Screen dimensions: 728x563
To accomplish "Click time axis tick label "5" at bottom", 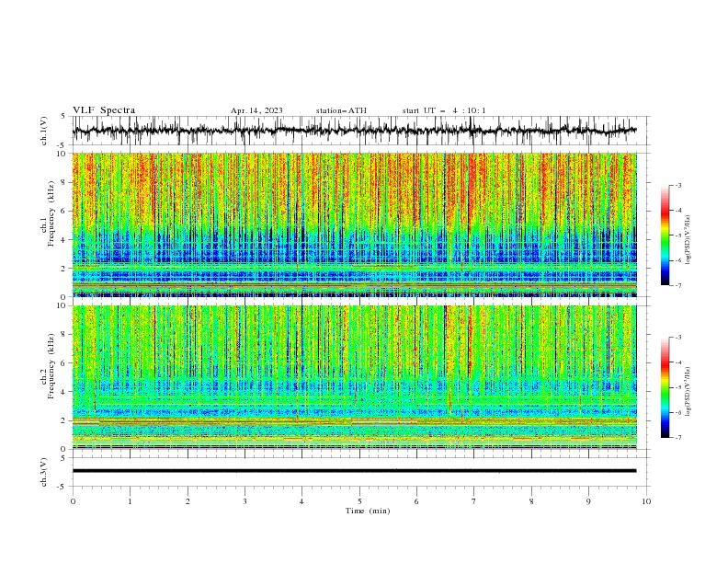I will (359, 501).
